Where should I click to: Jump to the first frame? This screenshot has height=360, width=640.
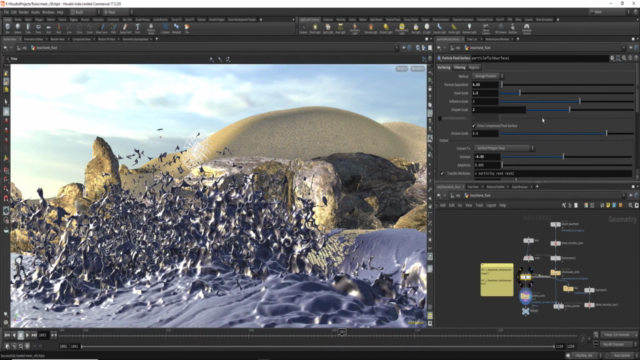pyautogui.click(x=7, y=335)
